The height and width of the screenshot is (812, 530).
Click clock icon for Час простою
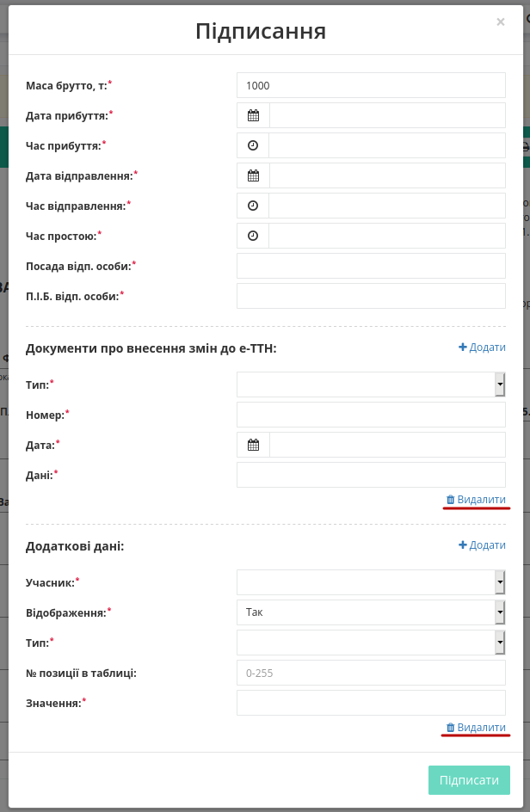coord(253,236)
